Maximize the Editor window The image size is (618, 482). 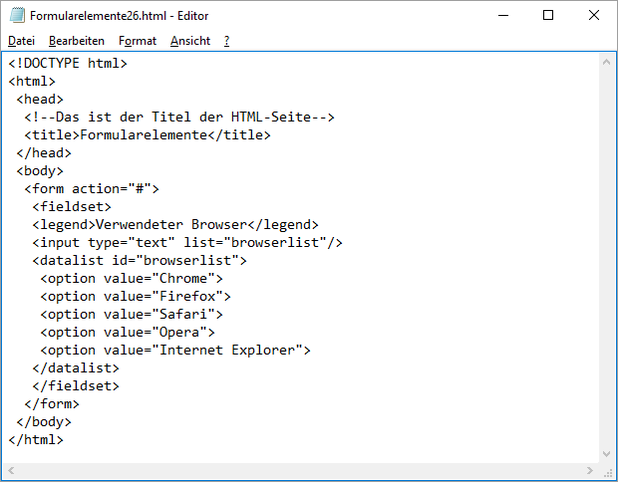[x=548, y=16]
